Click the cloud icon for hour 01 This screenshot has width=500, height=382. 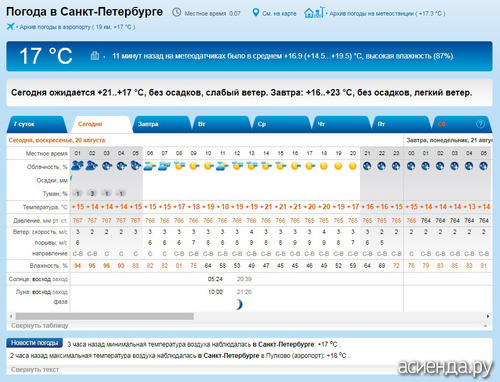tap(78, 166)
